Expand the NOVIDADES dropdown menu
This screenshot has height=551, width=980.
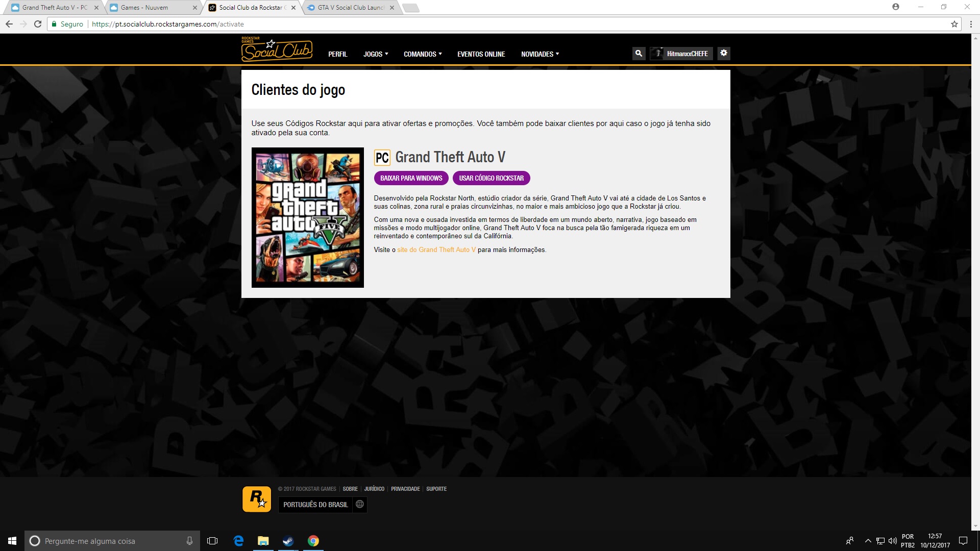pyautogui.click(x=540, y=54)
